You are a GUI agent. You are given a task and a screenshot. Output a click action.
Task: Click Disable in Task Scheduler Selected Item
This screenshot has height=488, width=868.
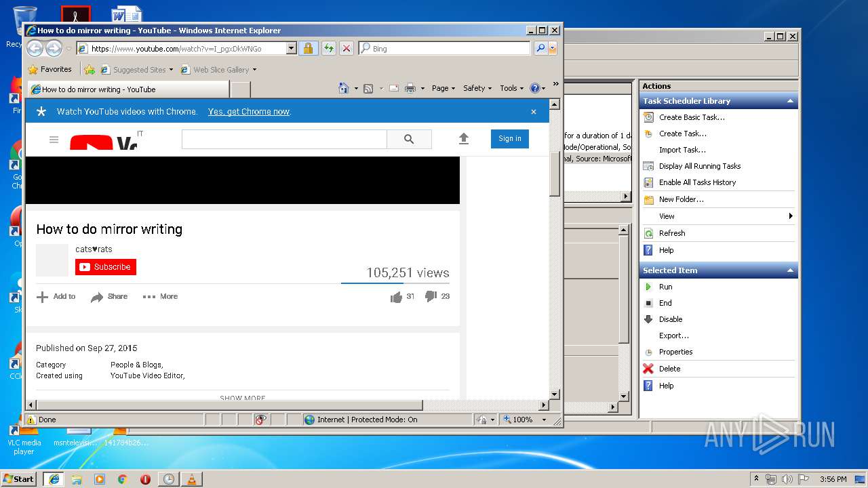click(671, 319)
